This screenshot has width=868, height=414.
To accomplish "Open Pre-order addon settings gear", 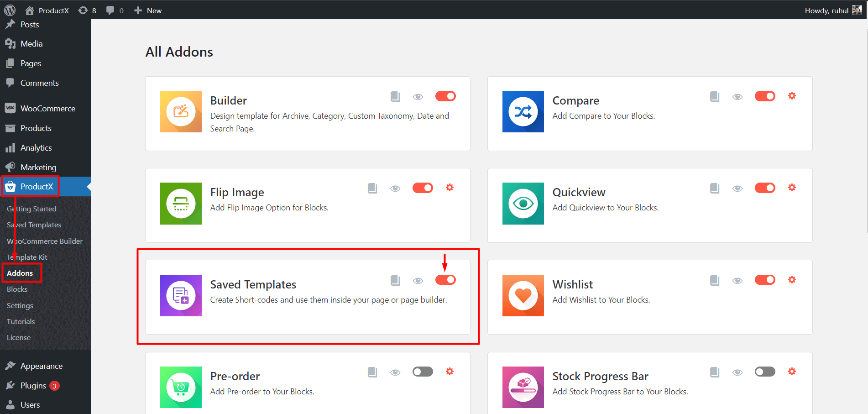I will coord(450,372).
